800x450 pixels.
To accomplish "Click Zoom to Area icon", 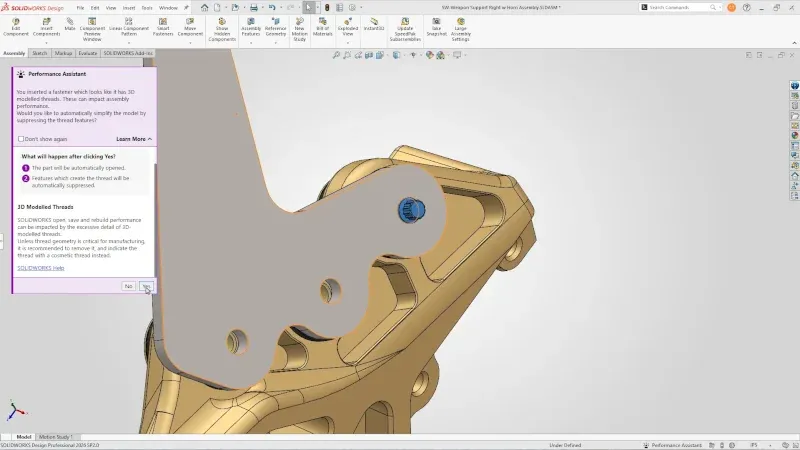I will pyautogui.click(x=347, y=55).
